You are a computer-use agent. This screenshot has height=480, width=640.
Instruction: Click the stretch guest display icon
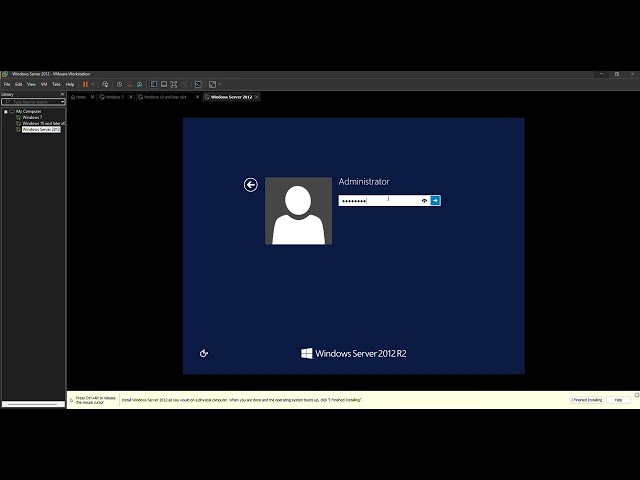click(212, 84)
